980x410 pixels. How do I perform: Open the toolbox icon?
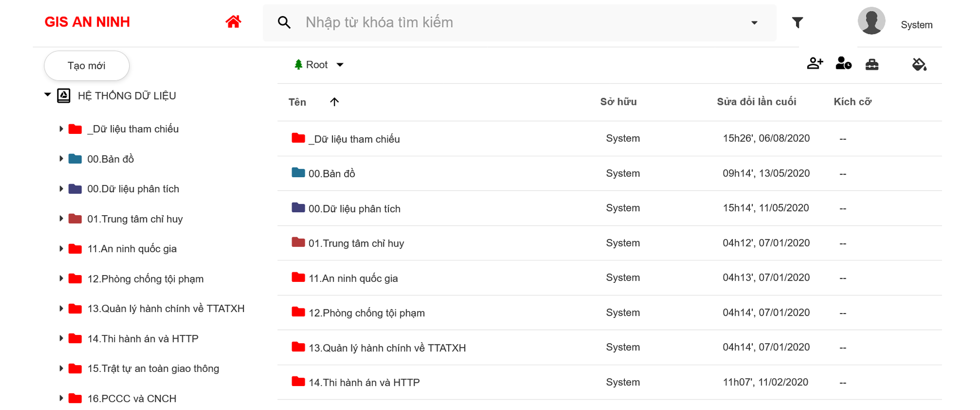(872, 64)
